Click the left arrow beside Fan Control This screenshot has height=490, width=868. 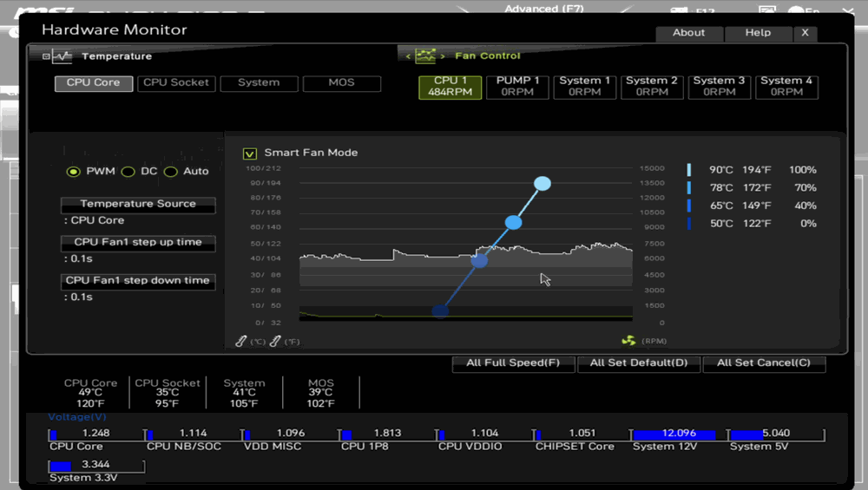pos(407,56)
